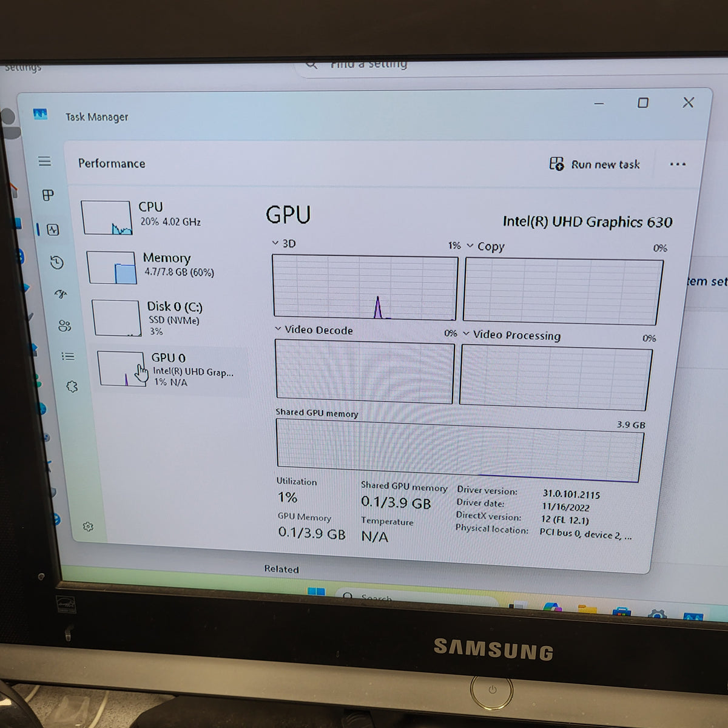Image resolution: width=728 pixels, height=728 pixels.
Task: Open the App history sidebar icon
Action: click(56, 262)
